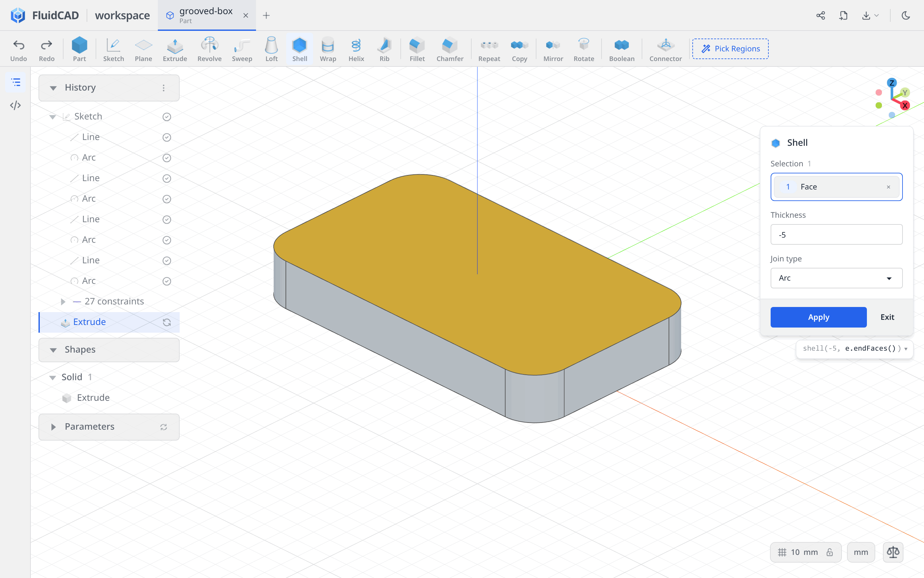Open a new tab with plus
Viewport: 924px width, 578px height.
click(266, 15)
